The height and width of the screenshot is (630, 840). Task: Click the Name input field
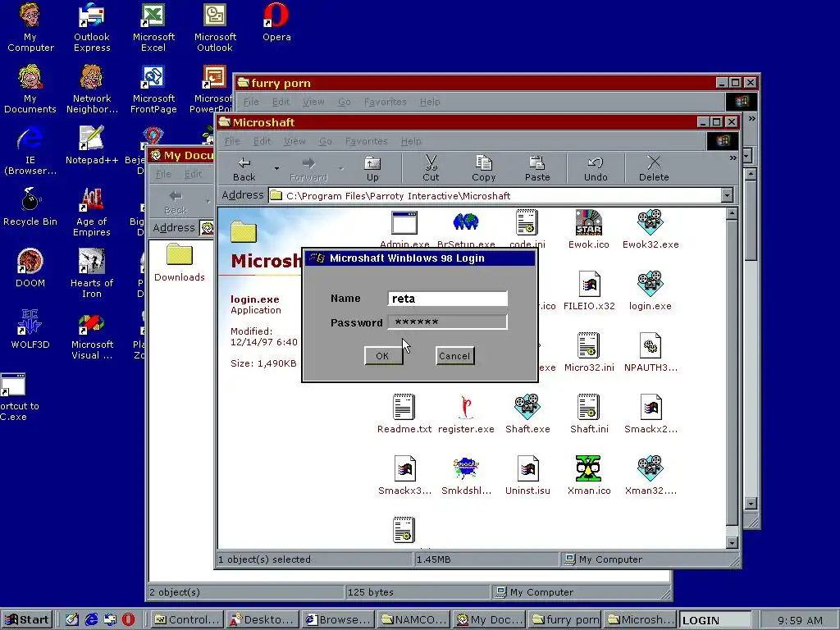(x=447, y=299)
